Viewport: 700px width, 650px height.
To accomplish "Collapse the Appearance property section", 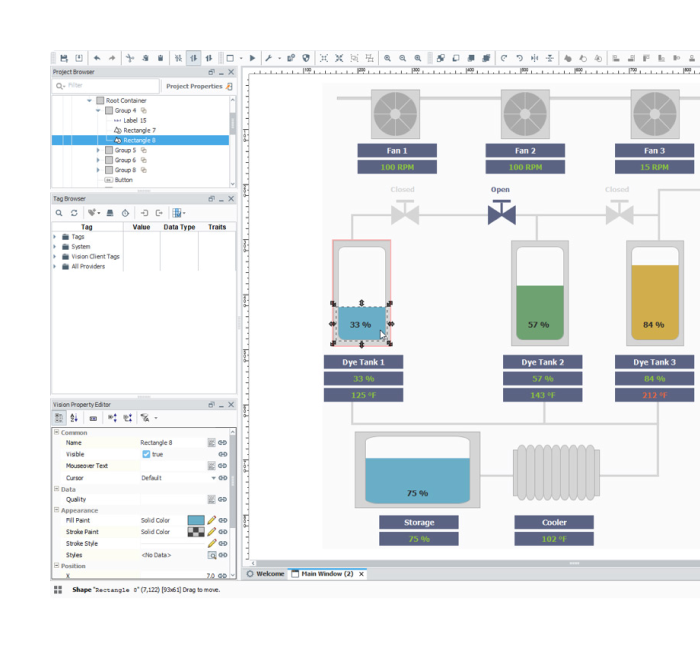I will click(56, 510).
